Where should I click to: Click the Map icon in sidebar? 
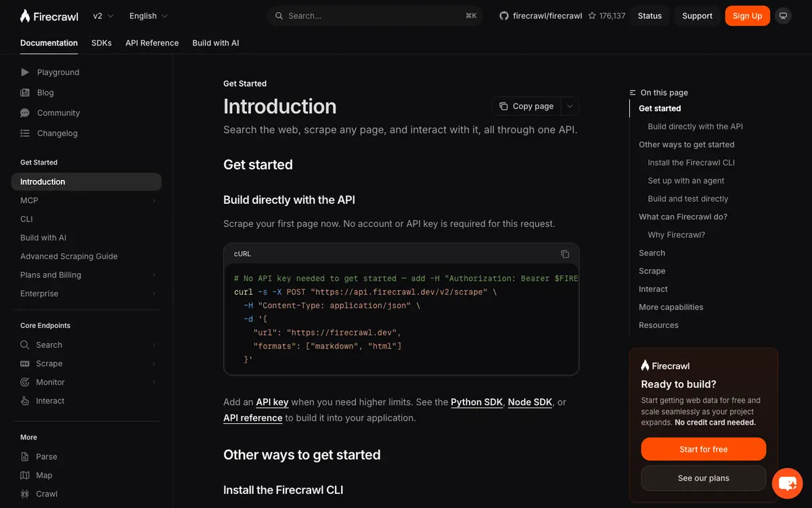pyautogui.click(x=25, y=475)
